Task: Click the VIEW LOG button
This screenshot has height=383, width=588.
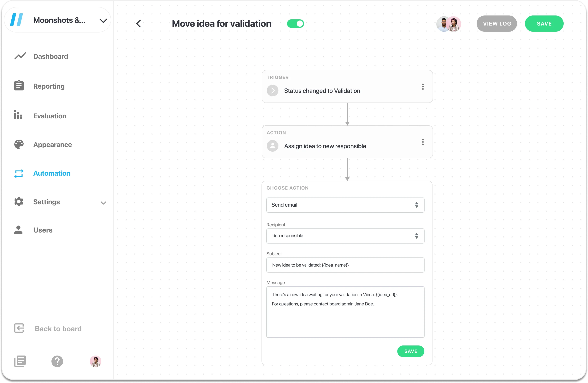Action: 497,23
